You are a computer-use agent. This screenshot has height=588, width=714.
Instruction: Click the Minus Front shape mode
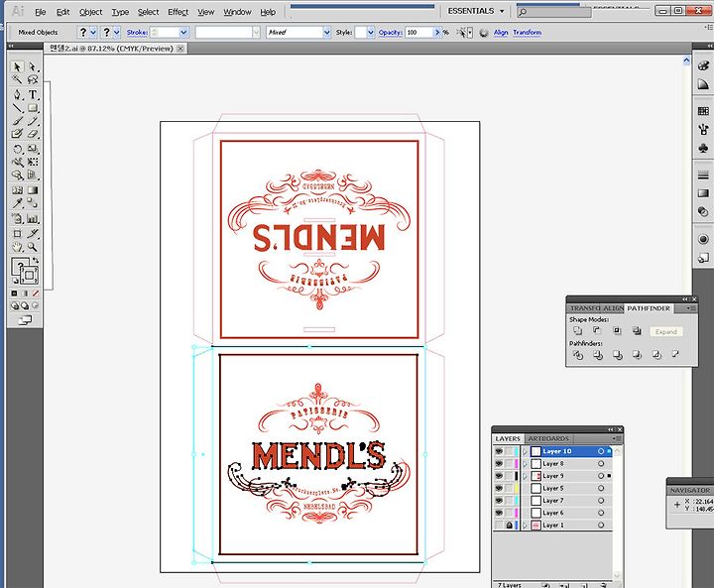pos(597,331)
